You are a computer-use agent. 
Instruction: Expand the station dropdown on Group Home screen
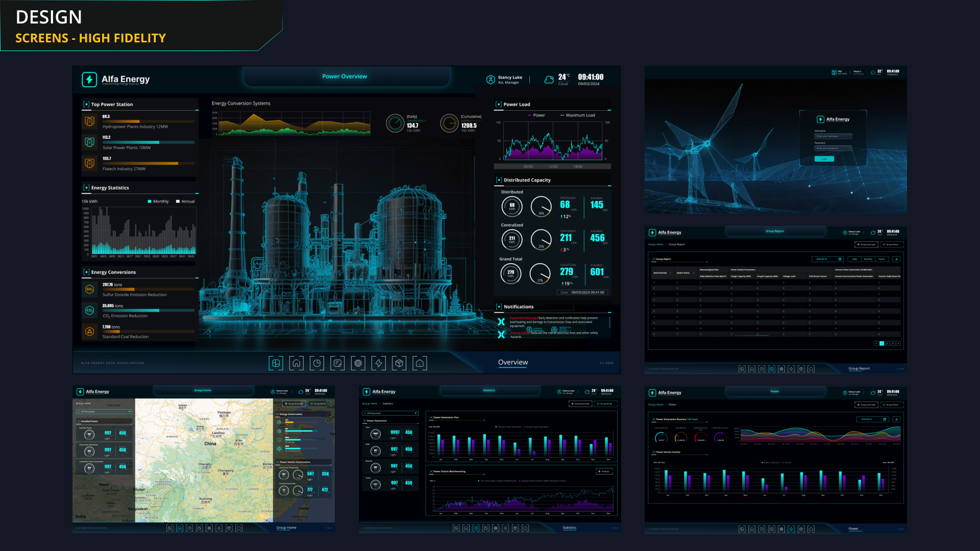click(x=104, y=412)
